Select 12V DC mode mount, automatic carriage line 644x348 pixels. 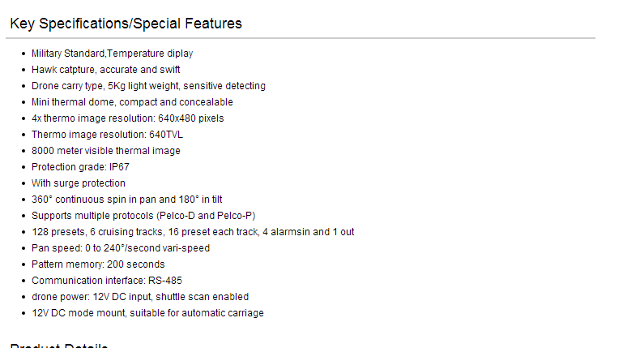coord(147,313)
